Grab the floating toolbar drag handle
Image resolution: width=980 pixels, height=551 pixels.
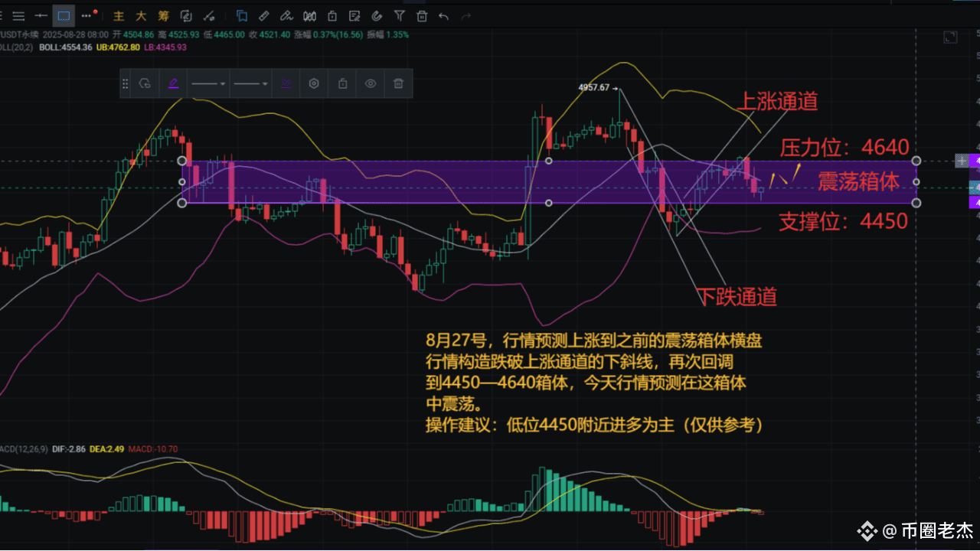pyautogui.click(x=124, y=83)
